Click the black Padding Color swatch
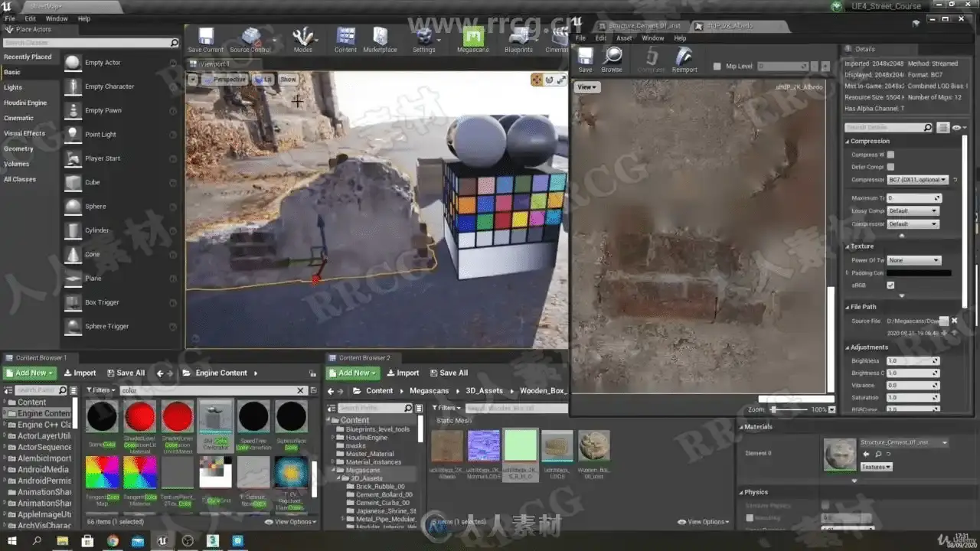 pyautogui.click(x=919, y=273)
